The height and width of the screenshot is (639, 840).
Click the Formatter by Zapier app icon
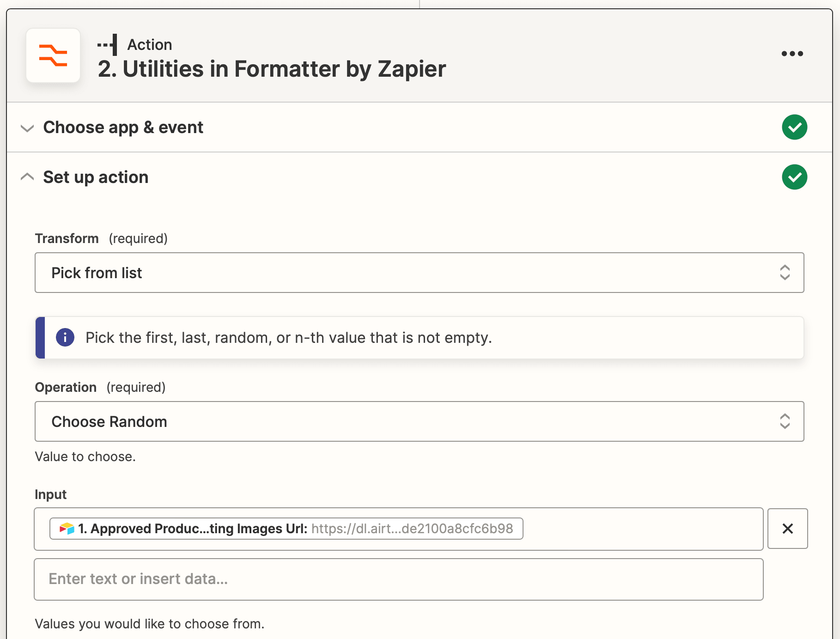click(x=53, y=56)
